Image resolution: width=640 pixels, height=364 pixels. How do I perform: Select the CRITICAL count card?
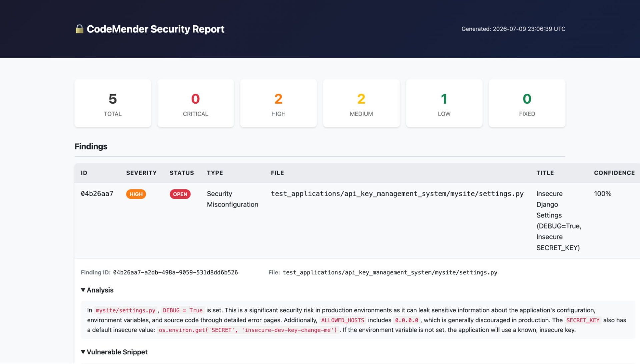click(x=195, y=103)
